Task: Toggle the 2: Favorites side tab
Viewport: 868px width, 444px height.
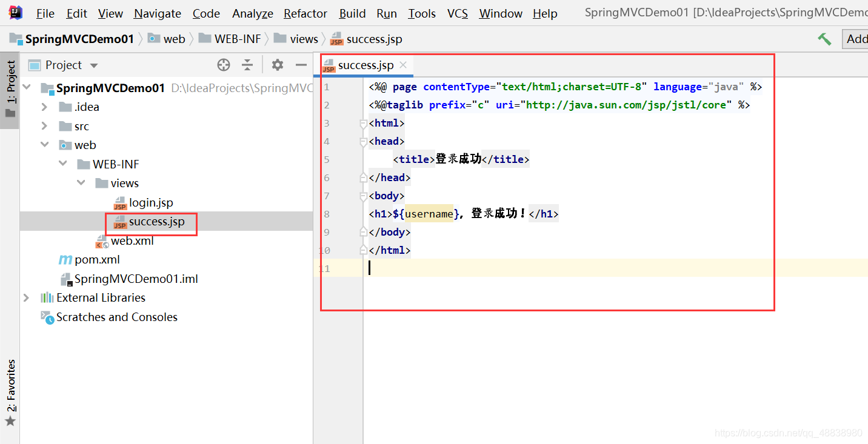Action: click(10, 393)
